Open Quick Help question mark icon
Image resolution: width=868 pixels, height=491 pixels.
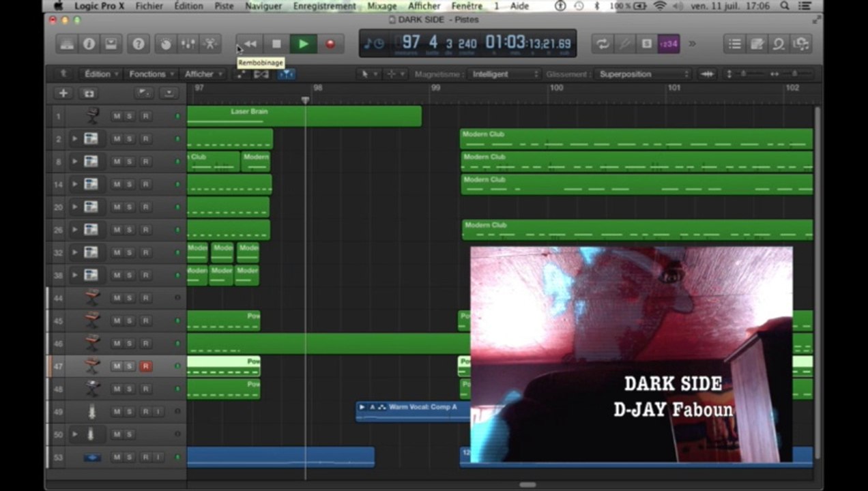point(139,44)
